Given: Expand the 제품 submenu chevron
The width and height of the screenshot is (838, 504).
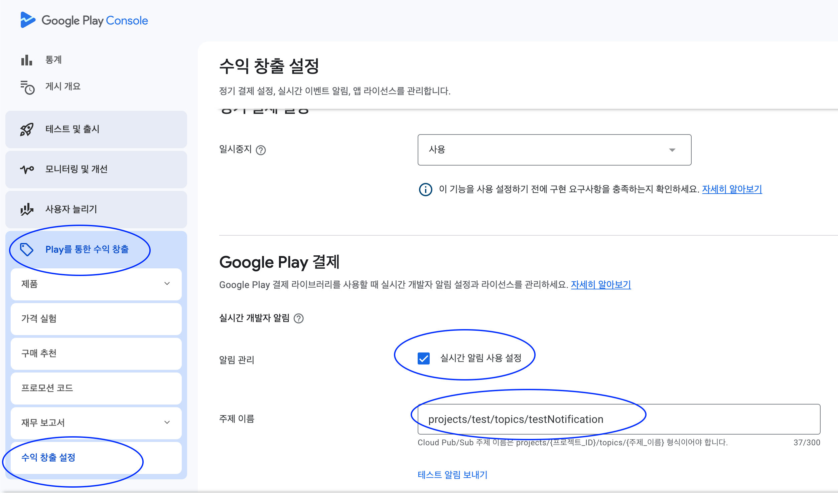Looking at the screenshot, I should point(167,284).
